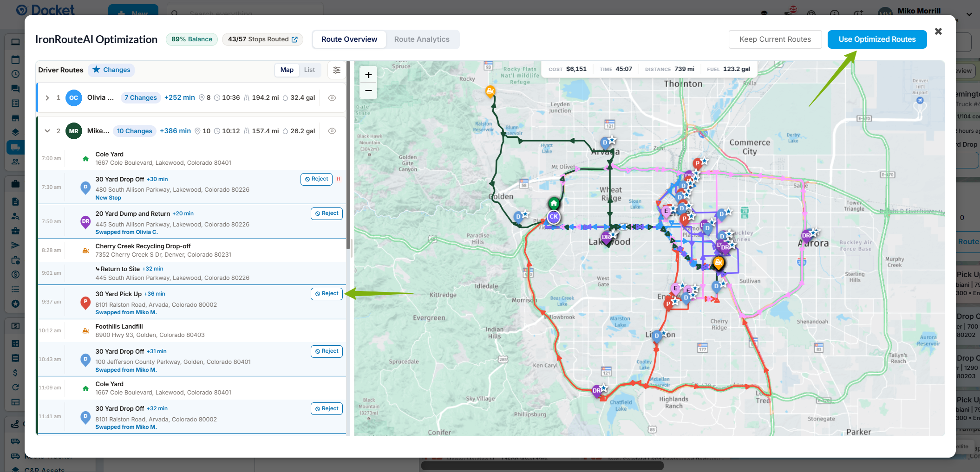This screenshot has width=980, height=472.
Task: Open the user menu chevron beside Miko Morrill
Action: click(969, 14)
